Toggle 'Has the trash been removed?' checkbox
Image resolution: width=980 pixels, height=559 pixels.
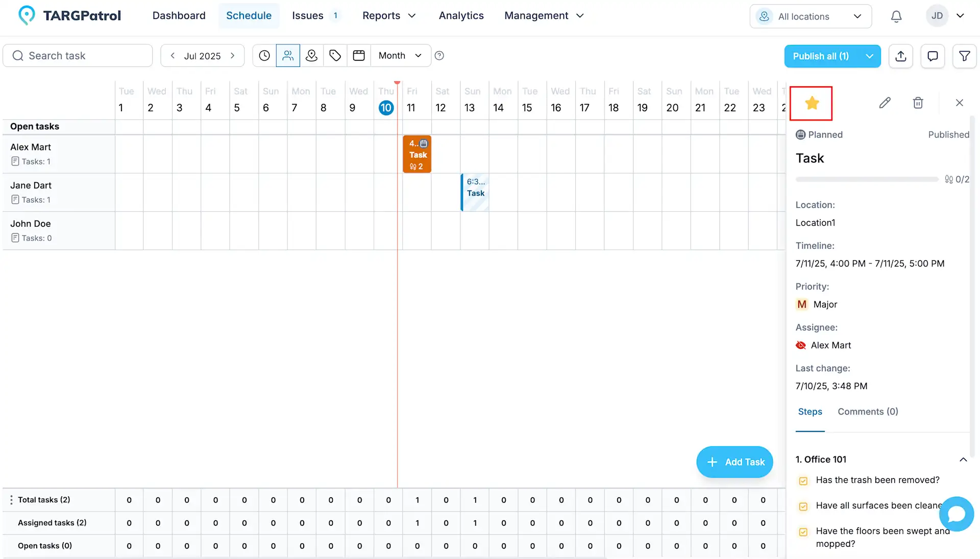point(803,481)
